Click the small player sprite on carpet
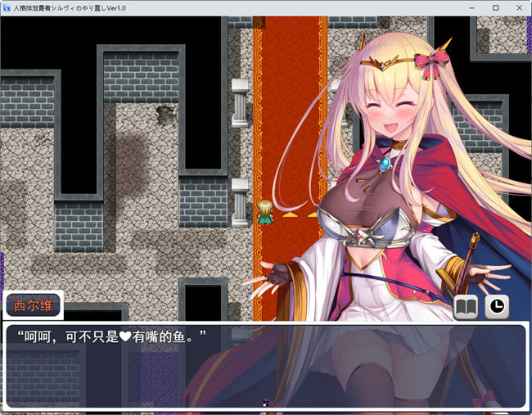Viewport: 532px width, 415px height. (266, 213)
